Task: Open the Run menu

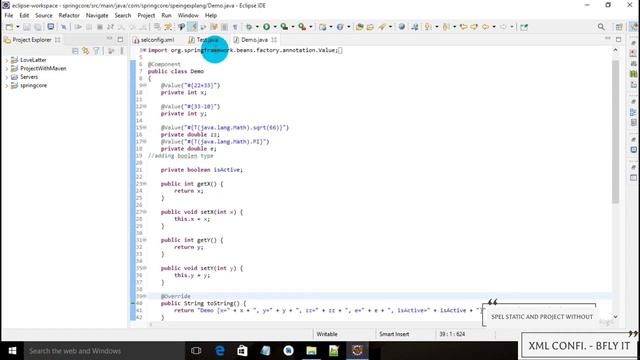Action: click(167, 16)
